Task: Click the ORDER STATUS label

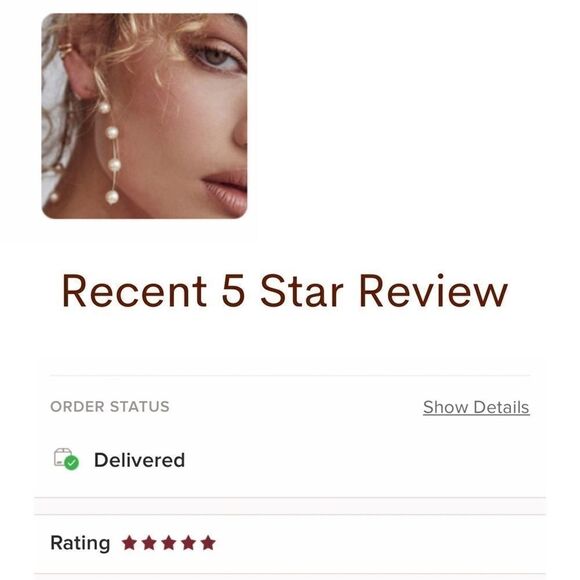Action: pos(110,407)
